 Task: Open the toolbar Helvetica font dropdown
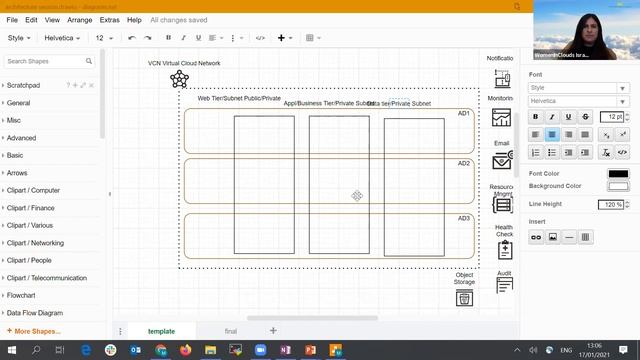tap(62, 38)
